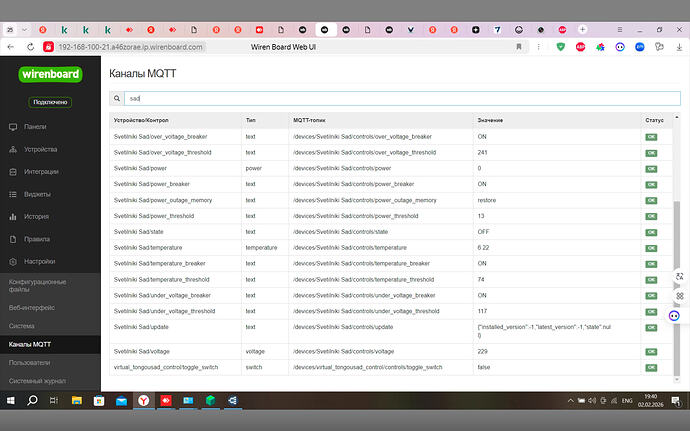Open a new browser tab
Image resolution: width=690 pixels, height=431 pixels.
point(583,29)
